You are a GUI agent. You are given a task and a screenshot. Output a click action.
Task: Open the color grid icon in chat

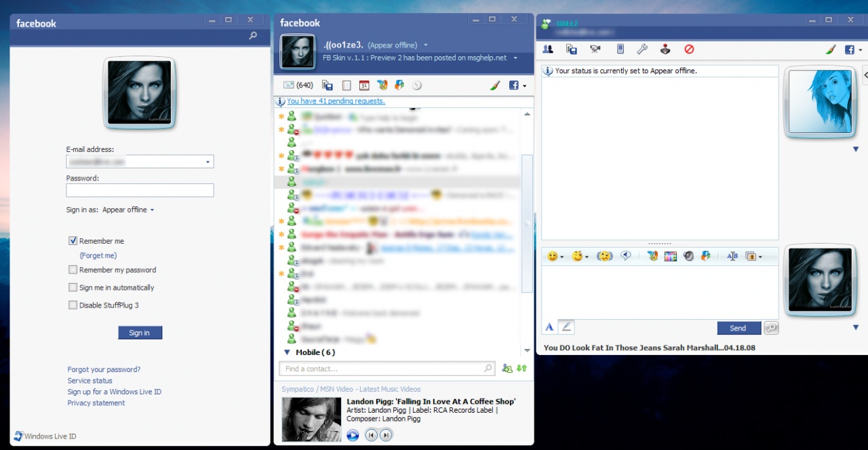[671, 256]
